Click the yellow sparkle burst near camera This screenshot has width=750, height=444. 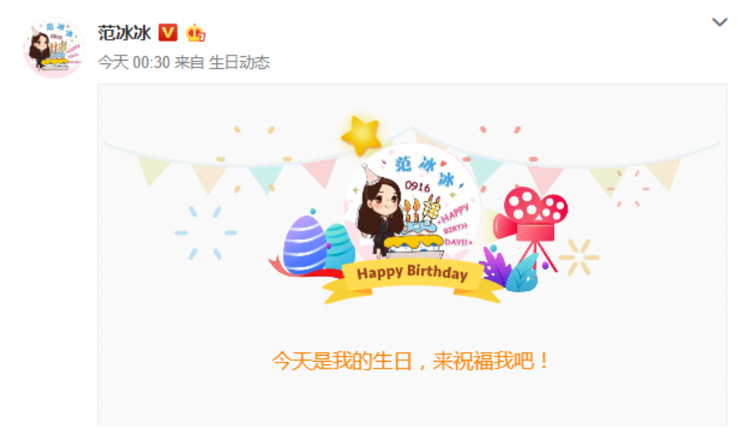[x=579, y=257]
